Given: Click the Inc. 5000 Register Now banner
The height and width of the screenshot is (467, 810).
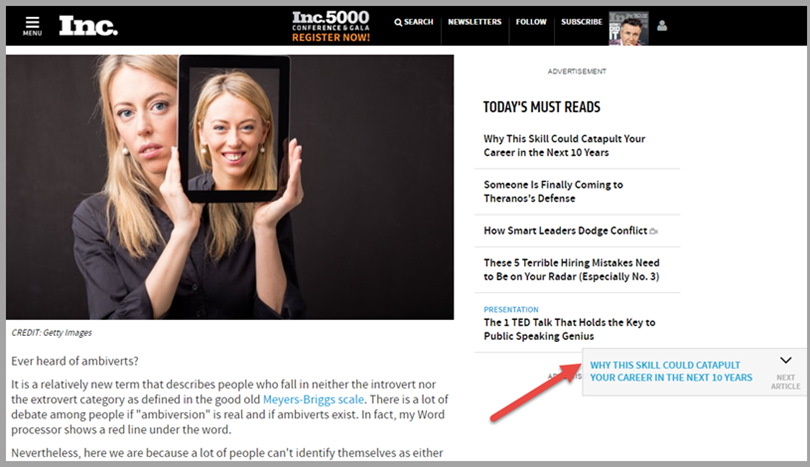Looking at the screenshot, I should click(x=331, y=26).
